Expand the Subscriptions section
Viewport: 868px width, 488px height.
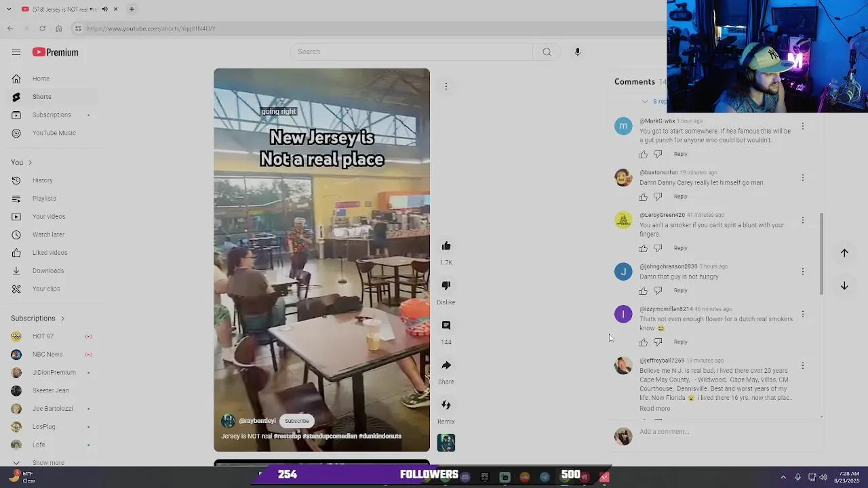pyautogui.click(x=37, y=319)
